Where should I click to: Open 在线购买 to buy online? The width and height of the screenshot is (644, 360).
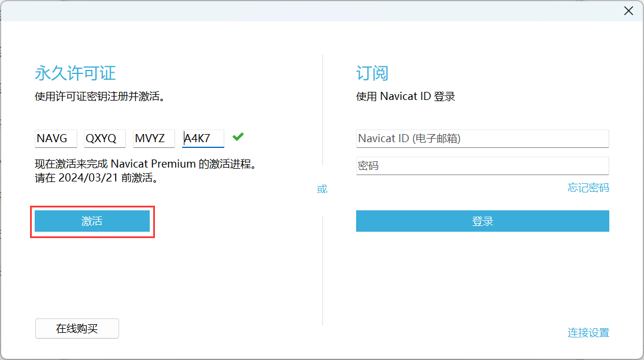[77, 329]
